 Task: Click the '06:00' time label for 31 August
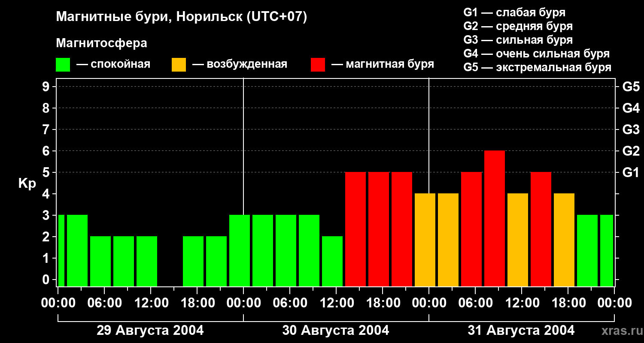[475, 303]
